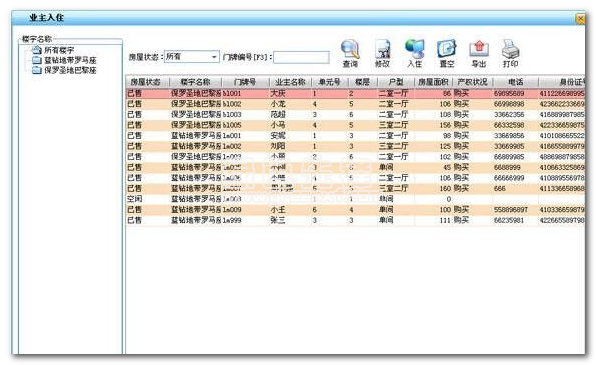Click the 导出 export icon
The height and width of the screenshot is (365, 596).
pyautogui.click(x=479, y=49)
